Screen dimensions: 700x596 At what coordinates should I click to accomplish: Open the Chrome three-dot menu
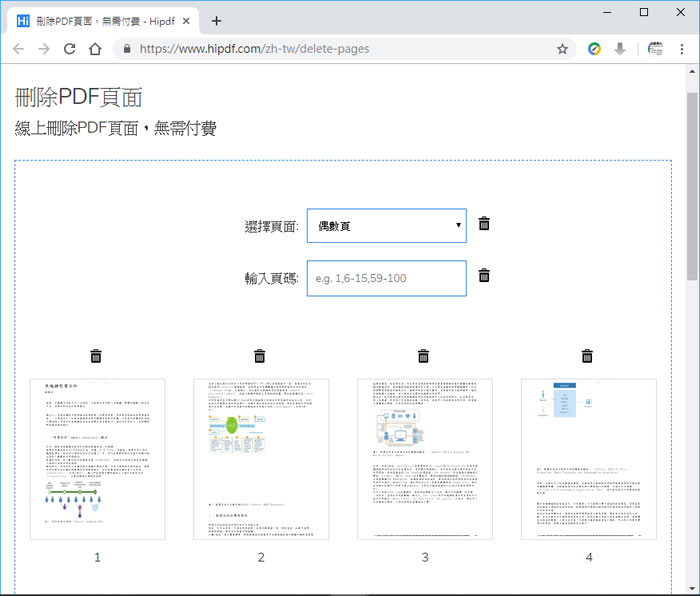[681, 49]
